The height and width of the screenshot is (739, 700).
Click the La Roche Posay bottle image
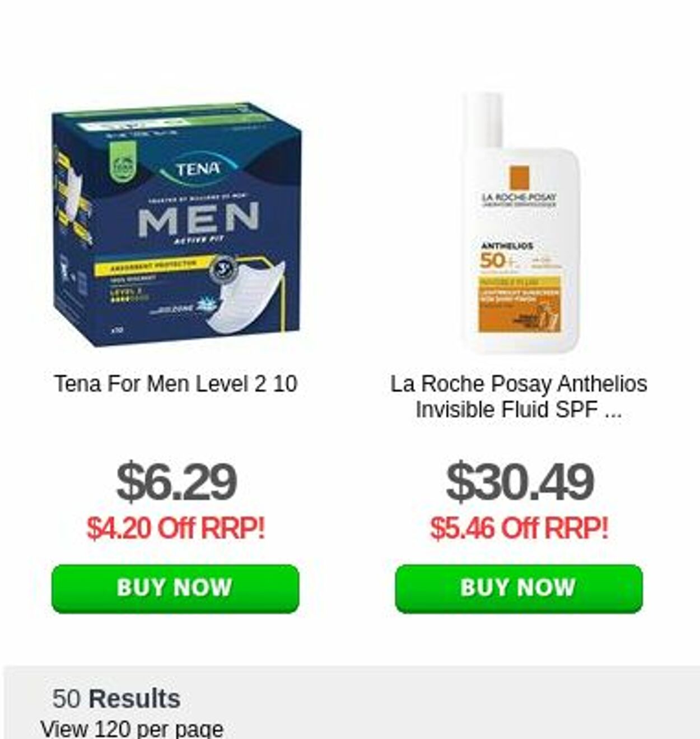[520, 223]
